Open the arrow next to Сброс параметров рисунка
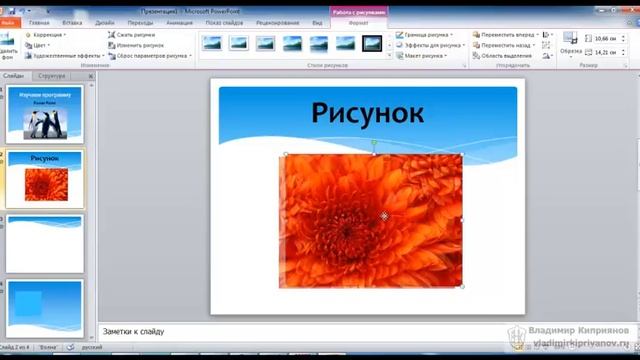Screen dimensions: 640x360 tap(190, 56)
